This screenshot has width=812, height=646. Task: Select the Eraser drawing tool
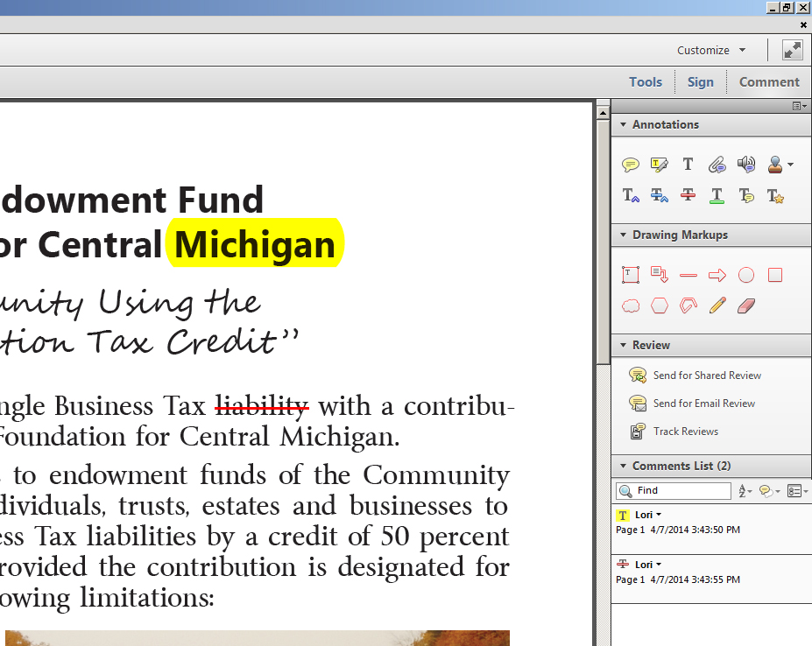746,305
